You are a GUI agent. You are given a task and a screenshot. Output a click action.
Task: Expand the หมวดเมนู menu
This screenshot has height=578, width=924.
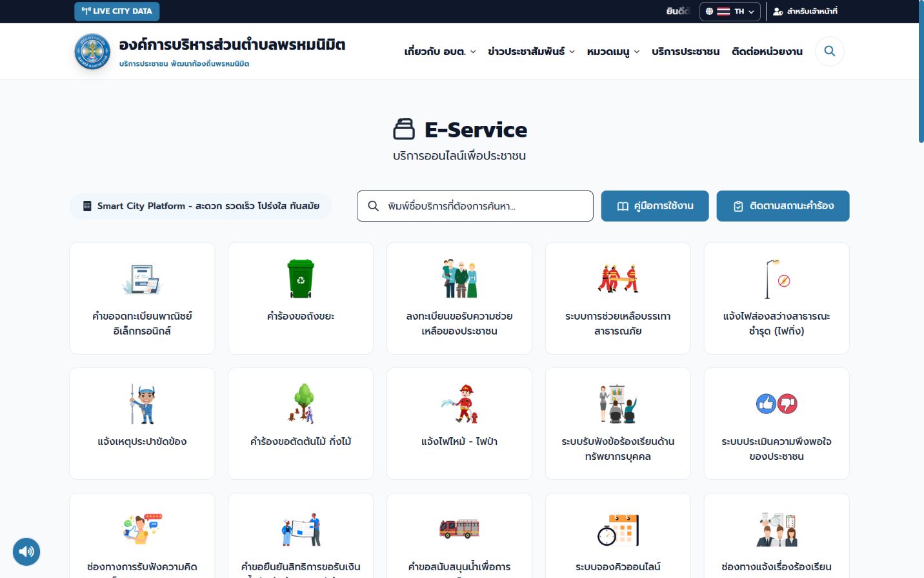[x=613, y=52]
